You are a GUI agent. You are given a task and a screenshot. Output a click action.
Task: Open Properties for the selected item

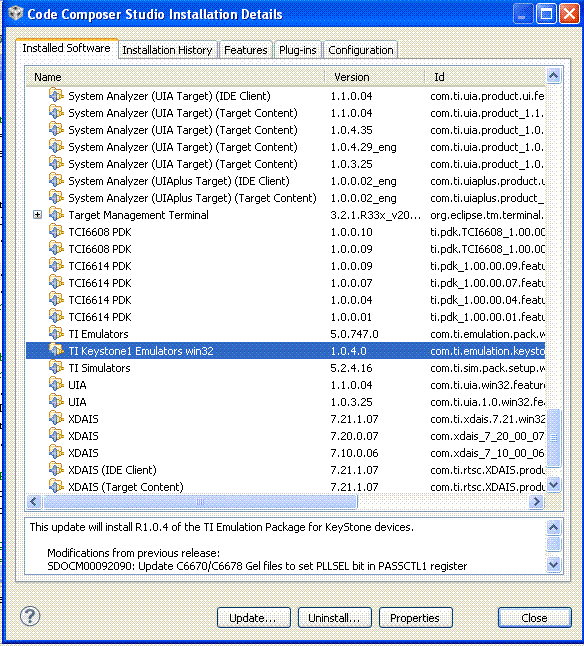[x=416, y=618]
